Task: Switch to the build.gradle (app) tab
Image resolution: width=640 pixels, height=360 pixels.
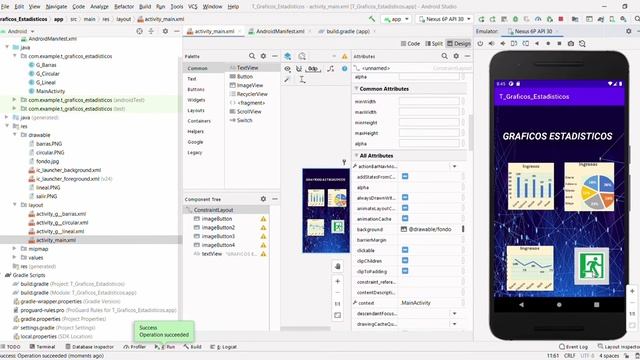Action: point(347,31)
